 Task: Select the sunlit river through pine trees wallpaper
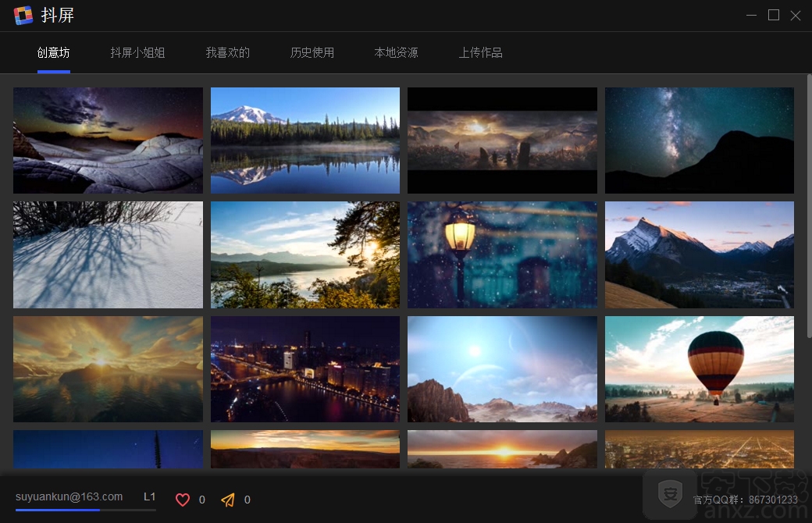click(x=305, y=254)
